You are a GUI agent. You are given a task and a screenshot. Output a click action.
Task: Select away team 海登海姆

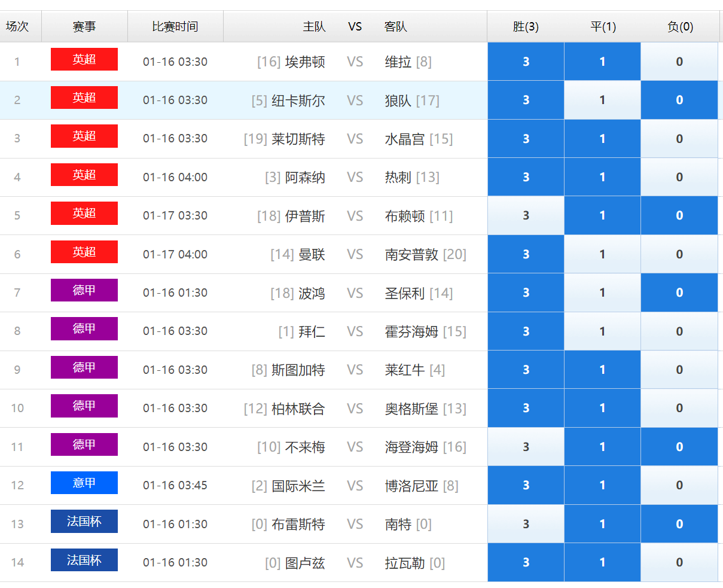(x=411, y=447)
